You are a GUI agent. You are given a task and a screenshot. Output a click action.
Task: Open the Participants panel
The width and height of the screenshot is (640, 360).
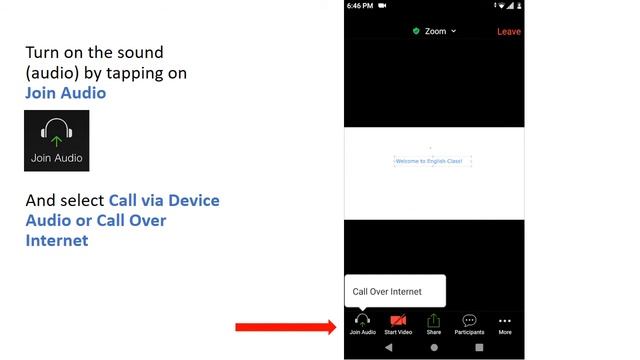pyautogui.click(x=469, y=324)
